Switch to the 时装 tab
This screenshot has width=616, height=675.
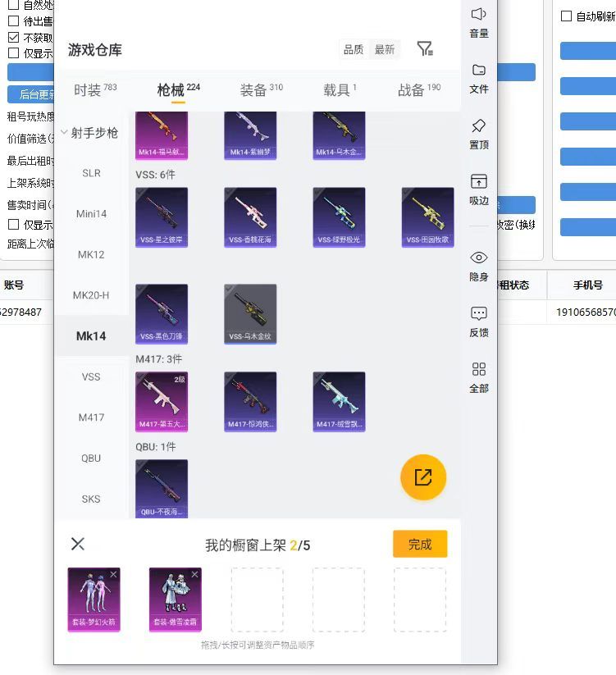click(x=95, y=90)
